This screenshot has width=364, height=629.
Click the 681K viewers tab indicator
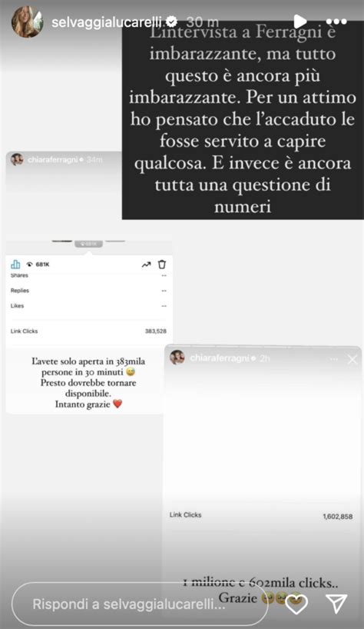pos(88,244)
